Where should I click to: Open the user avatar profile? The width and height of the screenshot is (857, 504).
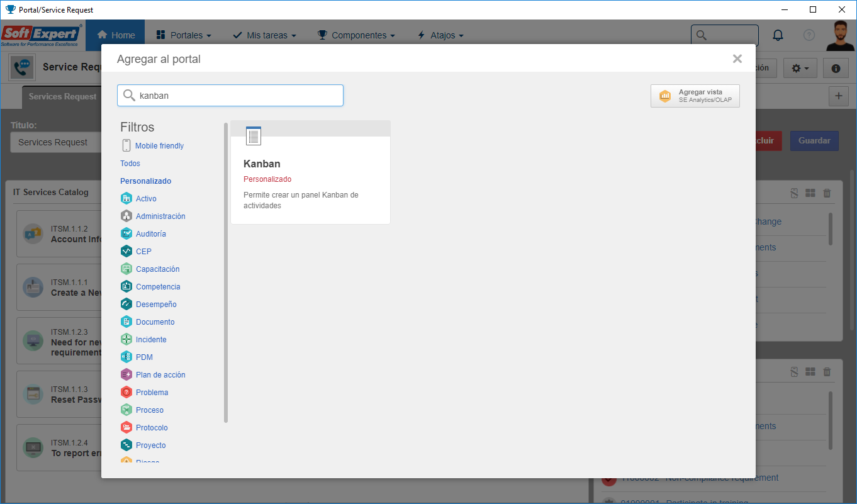coord(841,35)
